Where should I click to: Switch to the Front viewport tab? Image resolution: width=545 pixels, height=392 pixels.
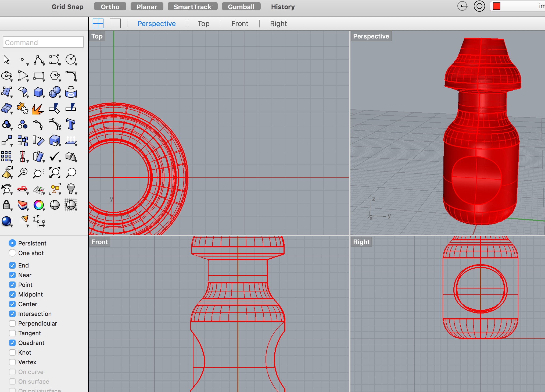(x=240, y=24)
